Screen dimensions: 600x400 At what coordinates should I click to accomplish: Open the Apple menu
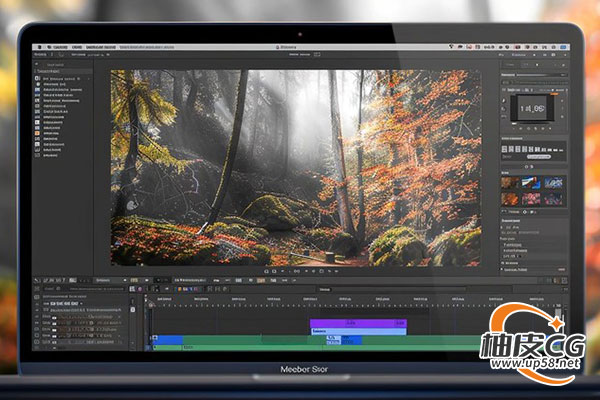click(x=39, y=47)
